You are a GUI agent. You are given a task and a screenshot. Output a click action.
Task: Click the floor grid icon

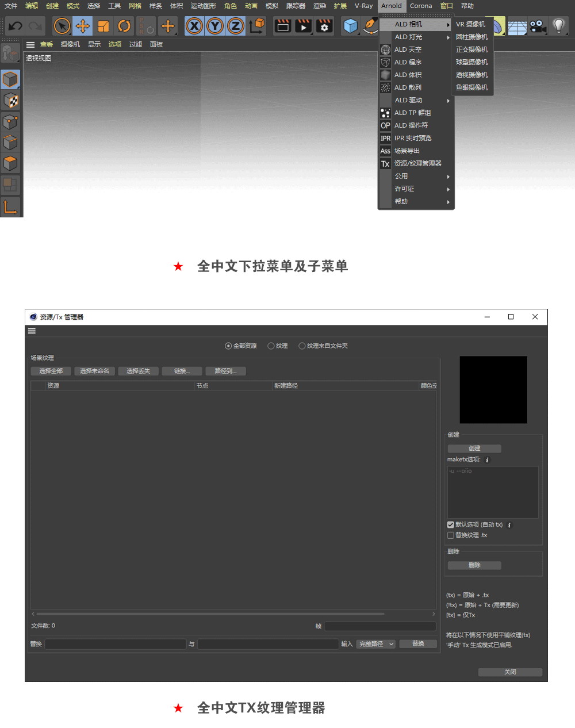pos(517,26)
